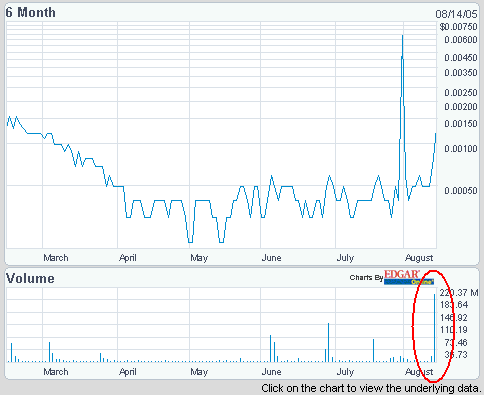Click the price spike peak near August
This screenshot has height=395, width=484.
403,36
